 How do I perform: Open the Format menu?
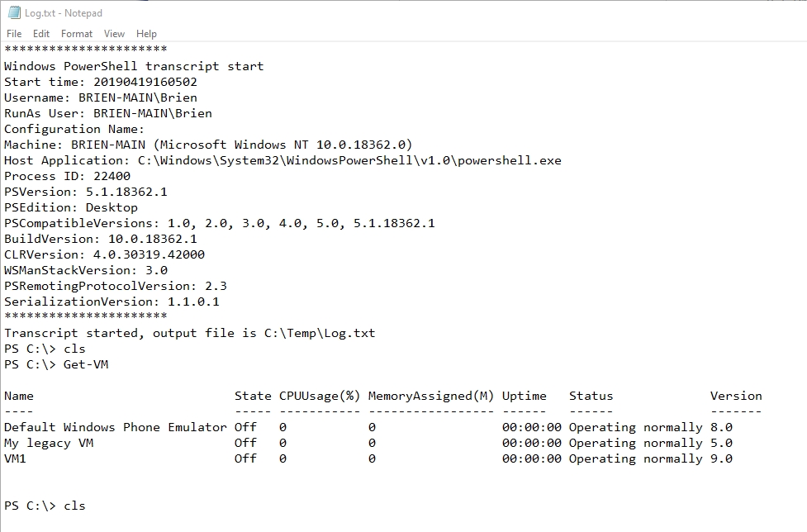tap(77, 34)
